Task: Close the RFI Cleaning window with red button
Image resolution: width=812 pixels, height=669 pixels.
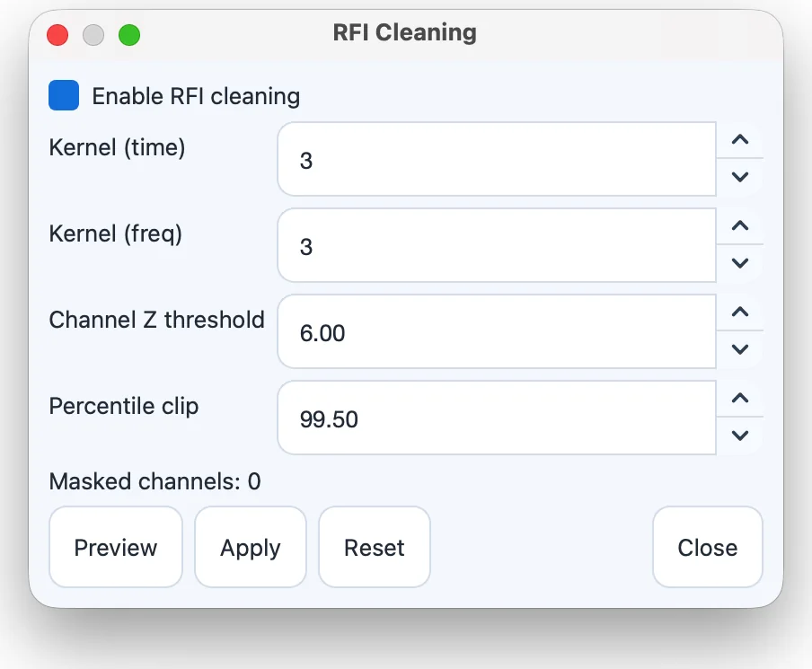Action: pos(57,35)
